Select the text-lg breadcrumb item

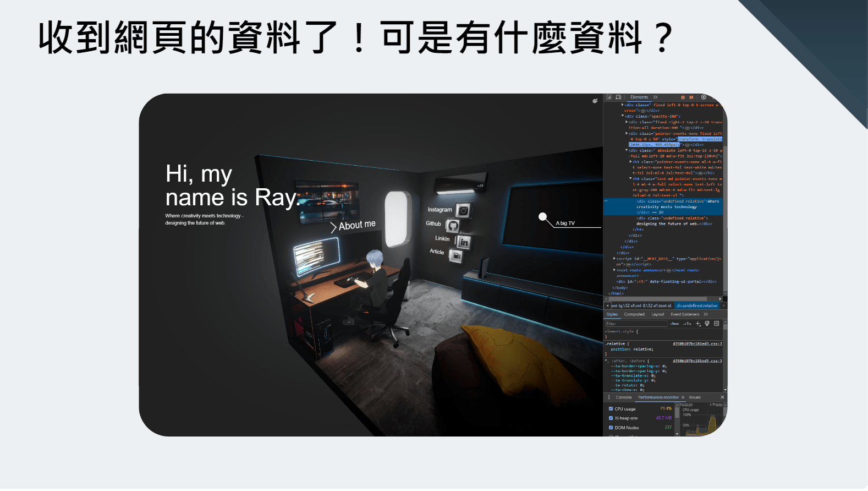tap(641, 305)
